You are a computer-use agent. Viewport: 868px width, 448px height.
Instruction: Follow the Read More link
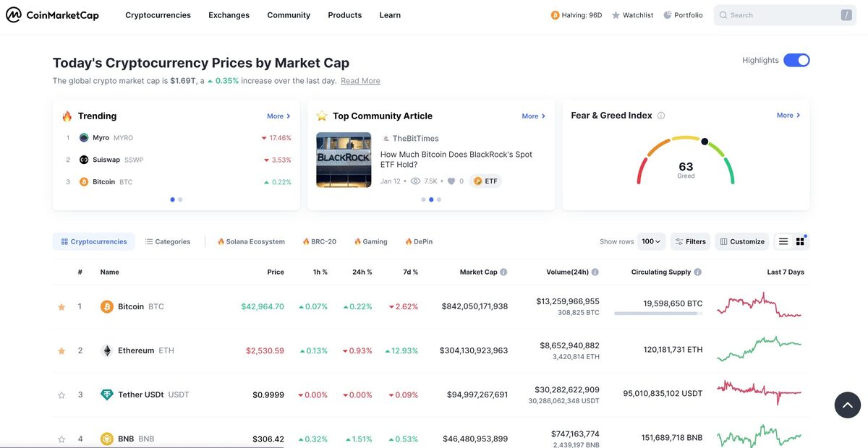click(360, 81)
